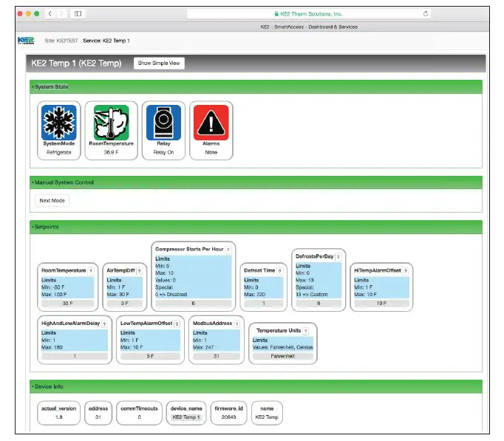Image resolution: width=504 pixels, height=441 pixels.
Task: Collapse the Manual System Control section
Action: (256, 182)
